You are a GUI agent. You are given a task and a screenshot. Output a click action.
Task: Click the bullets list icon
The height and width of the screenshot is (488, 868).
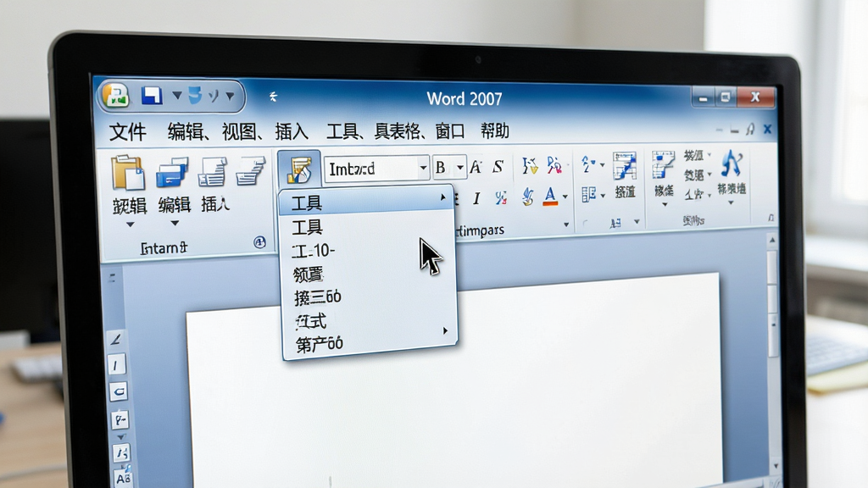pyautogui.click(x=588, y=164)
